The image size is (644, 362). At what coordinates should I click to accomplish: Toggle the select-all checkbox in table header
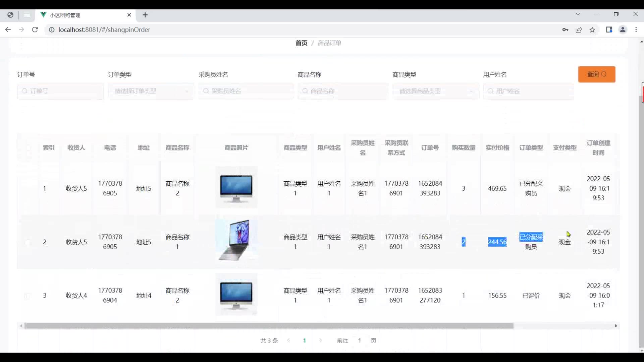[28, 148]
